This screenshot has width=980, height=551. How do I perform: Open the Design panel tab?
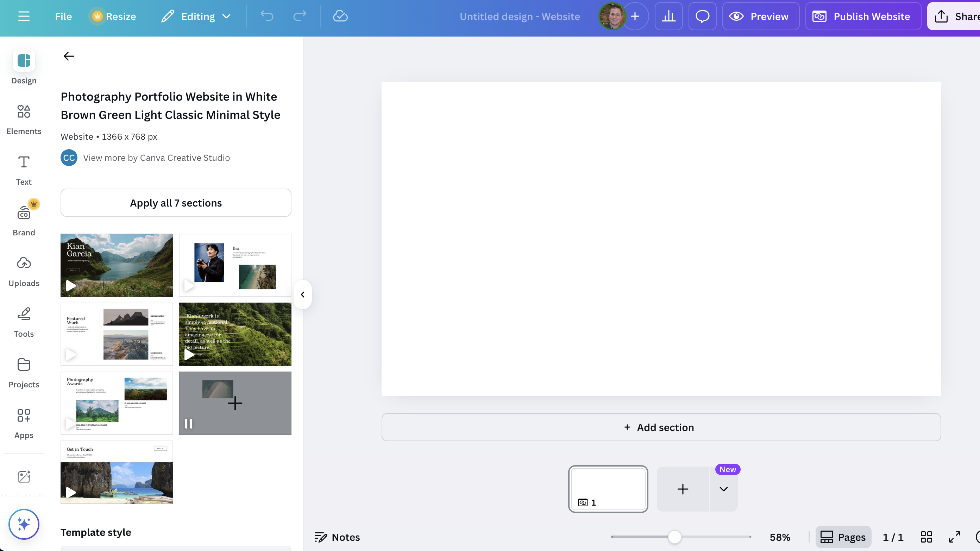(24, 67)
